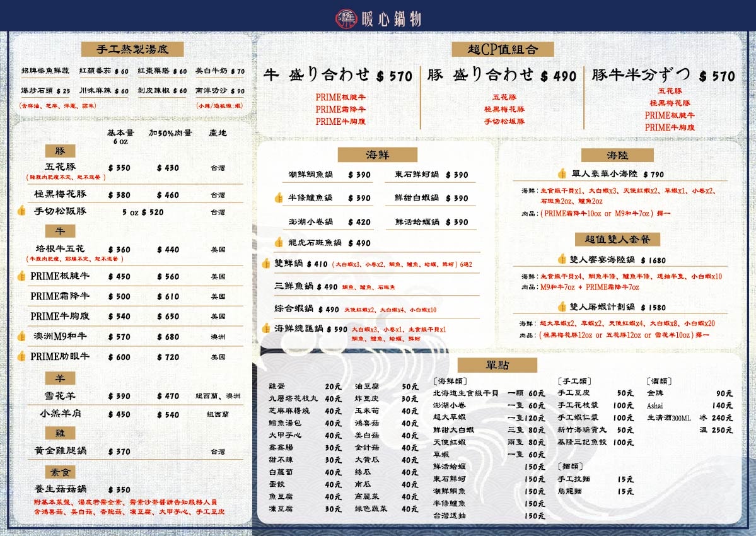Click the 潮鮮鯛魚鍋 seafood pot
The width and height of the screenshot is (756, 536).
330,175
